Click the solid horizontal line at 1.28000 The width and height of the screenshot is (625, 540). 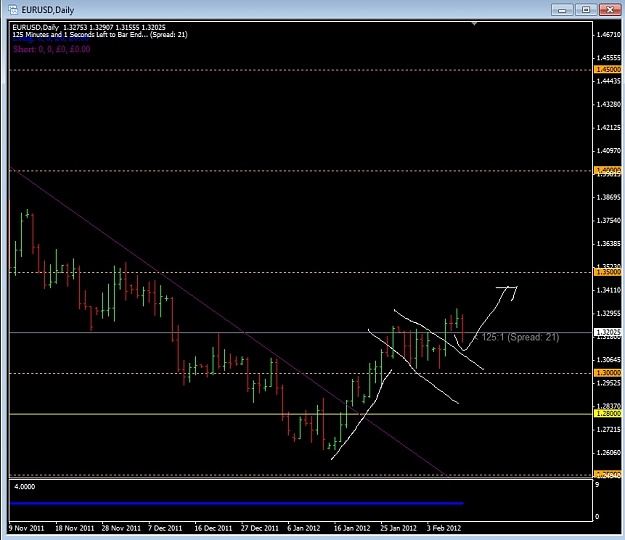301,414
